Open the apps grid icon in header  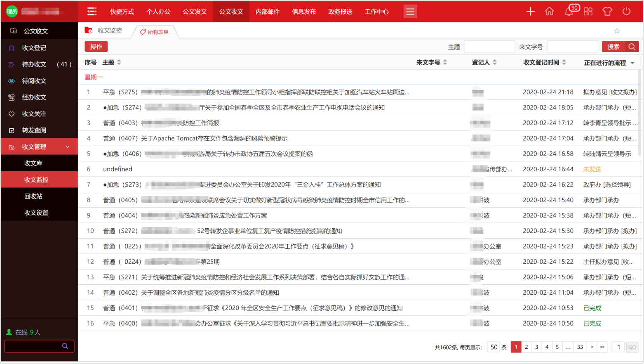point(588,12)
